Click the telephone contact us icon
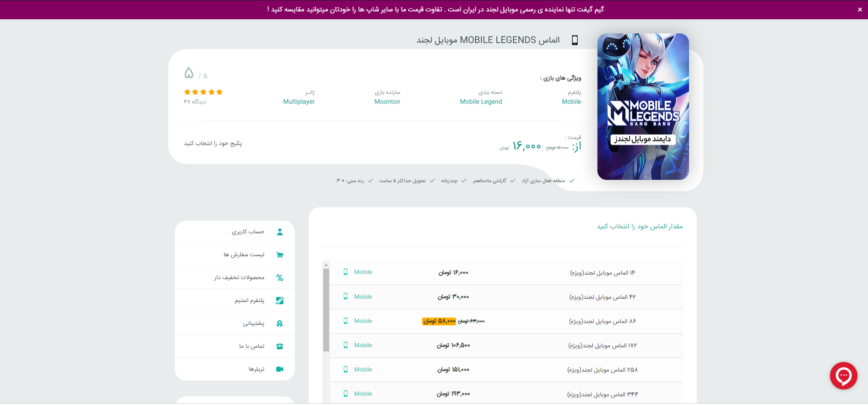 point(280,346)
